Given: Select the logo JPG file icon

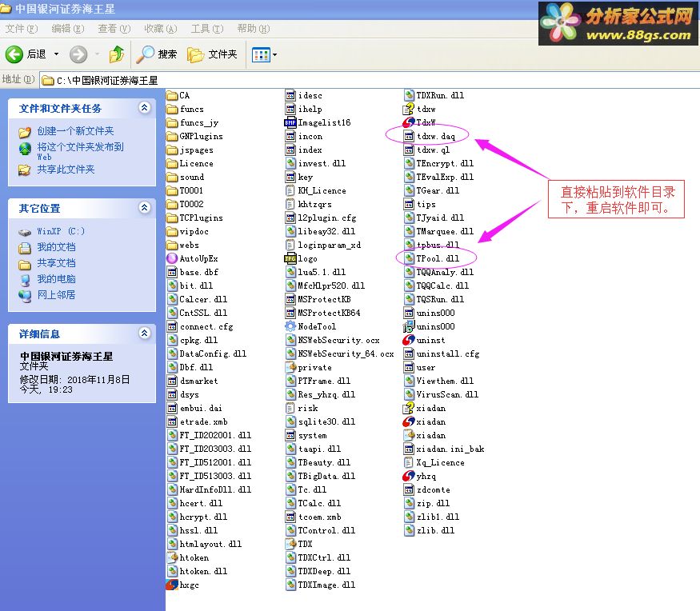Looking at the screenshot, I should coord(290,258).
